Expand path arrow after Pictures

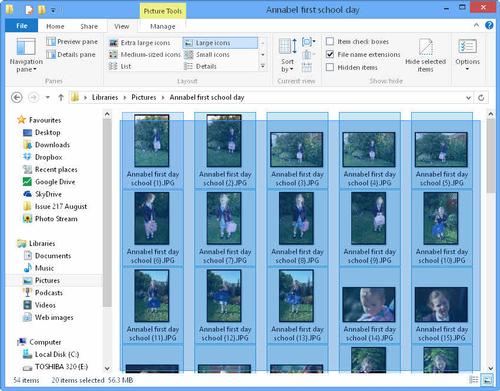[x=163, y=97]
